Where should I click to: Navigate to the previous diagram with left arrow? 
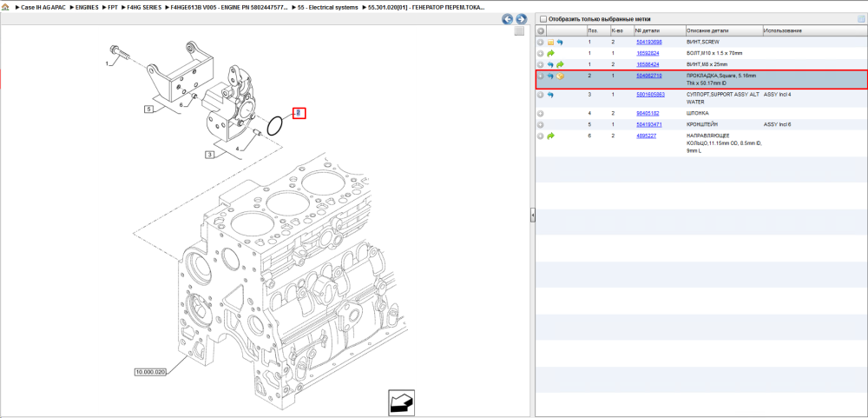[507, 19]
